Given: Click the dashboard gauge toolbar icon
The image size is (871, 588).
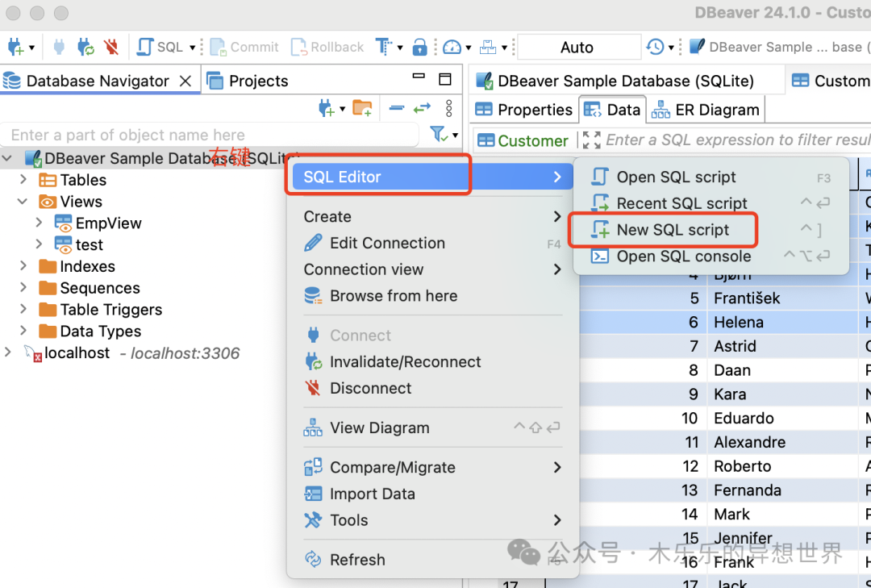Looking at the screenshot, I should pos(452,48).
